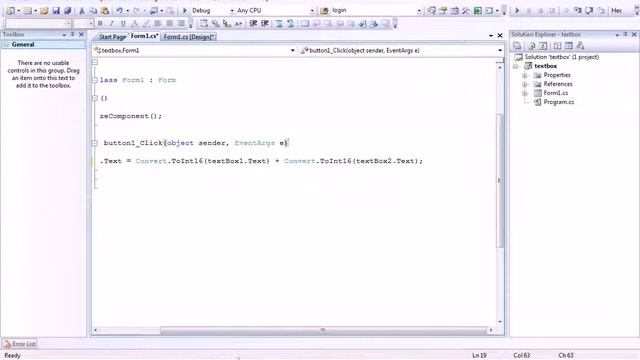
Task: Open the Object Browser toolbar icon
Action: tap(454, 11)
